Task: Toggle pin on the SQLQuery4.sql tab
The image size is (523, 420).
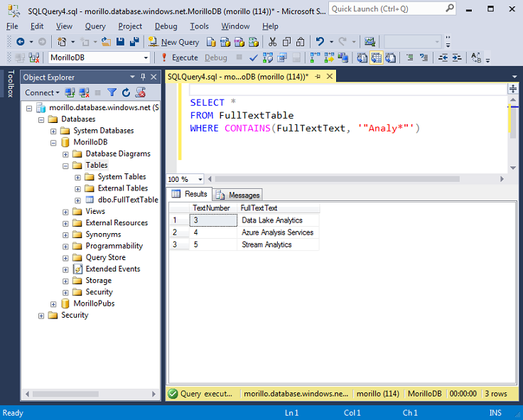Action: click(318, 76)
